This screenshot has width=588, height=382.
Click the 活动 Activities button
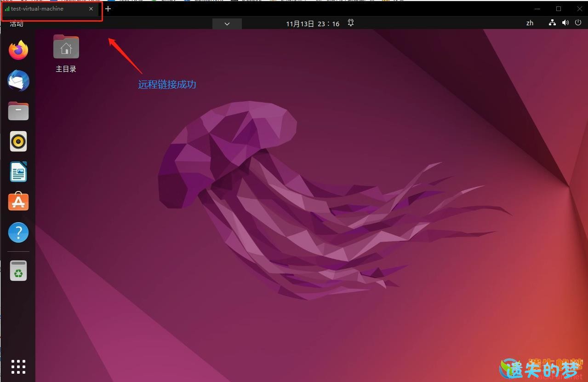[17, 23]
